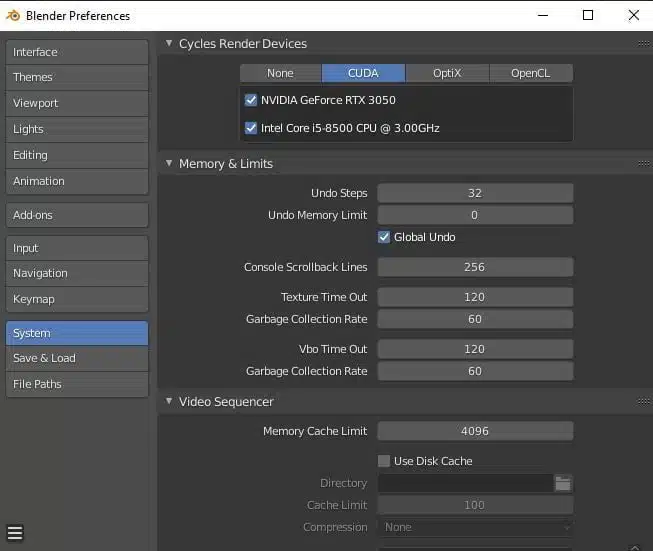The image size is (653, 551).
Task: Close the Blender Preferences window
Action: tap(633, 15)
